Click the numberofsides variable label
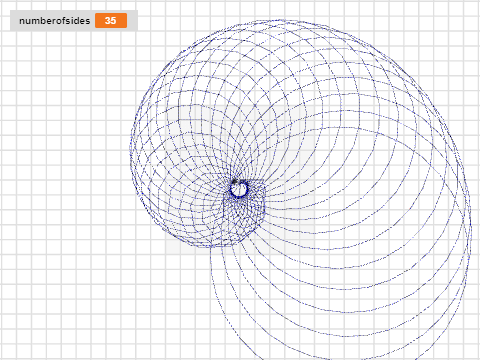The width and height of the screenshot is (480, 360). coord(55,21)
